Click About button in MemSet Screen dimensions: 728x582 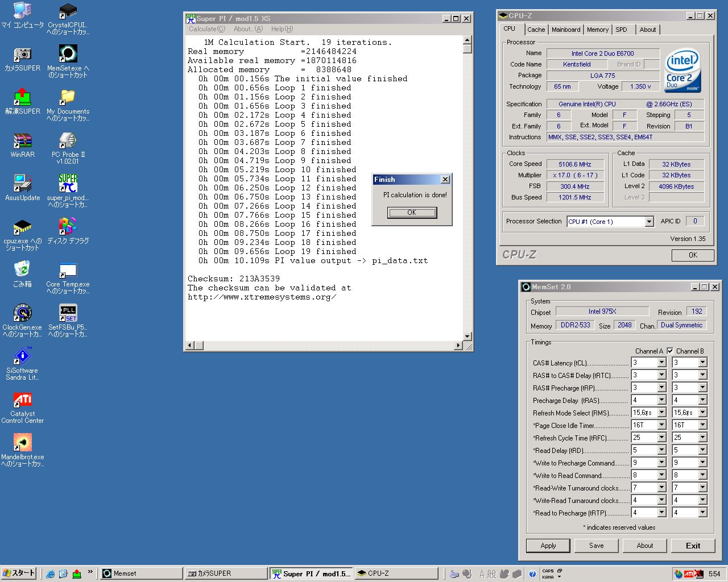[x=645, y=546]
